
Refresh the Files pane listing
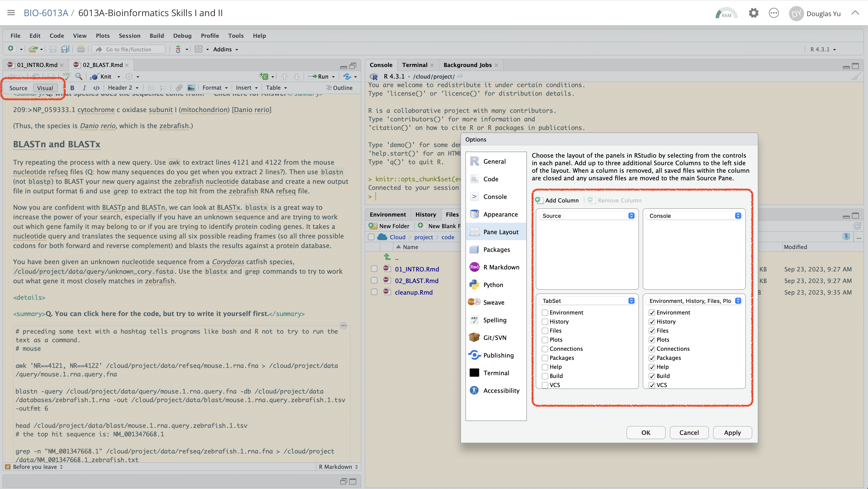click(x=857, y=226)
